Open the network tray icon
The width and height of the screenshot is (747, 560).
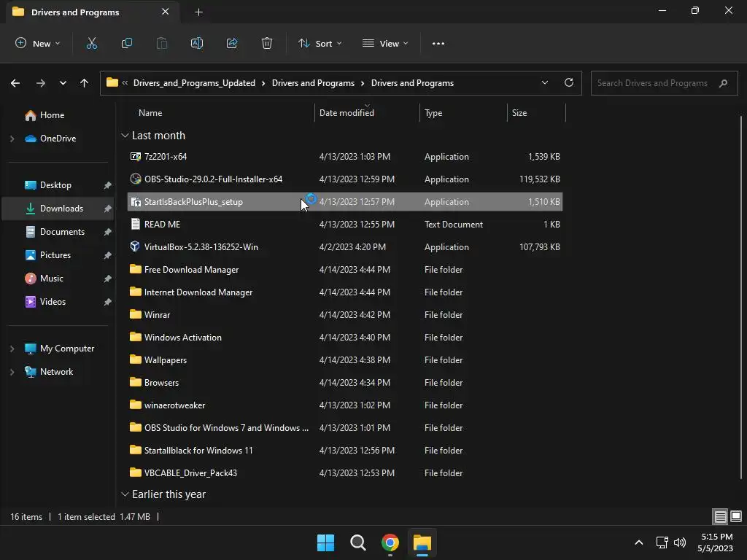[662, 542]
